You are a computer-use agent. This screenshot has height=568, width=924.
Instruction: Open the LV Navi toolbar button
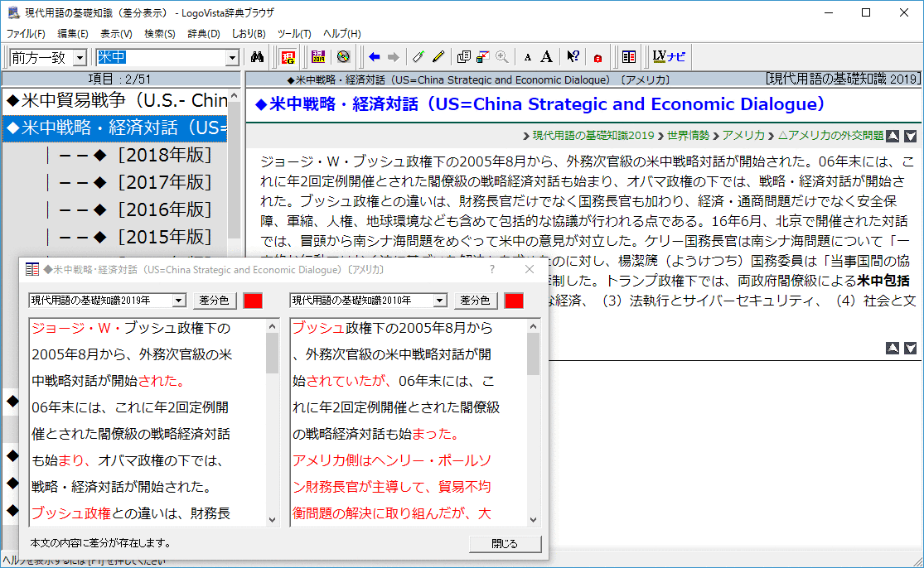tap(669, 57)
